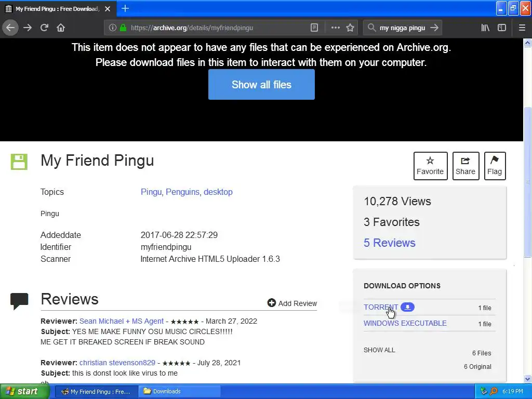
Task: Click the 6:19 PM taskbar clock
Action: coord(513,391)
